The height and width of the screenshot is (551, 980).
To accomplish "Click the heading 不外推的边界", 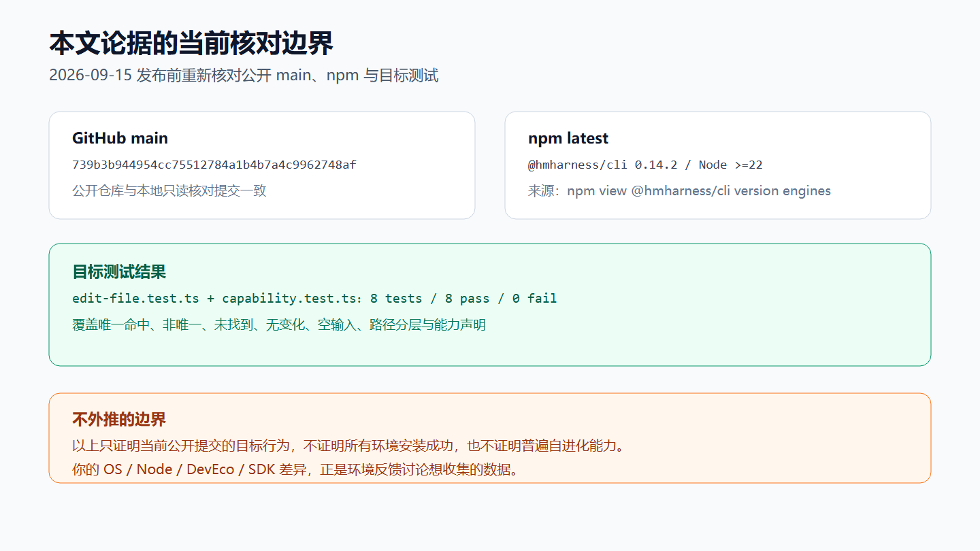I will [x=119, y=419].
